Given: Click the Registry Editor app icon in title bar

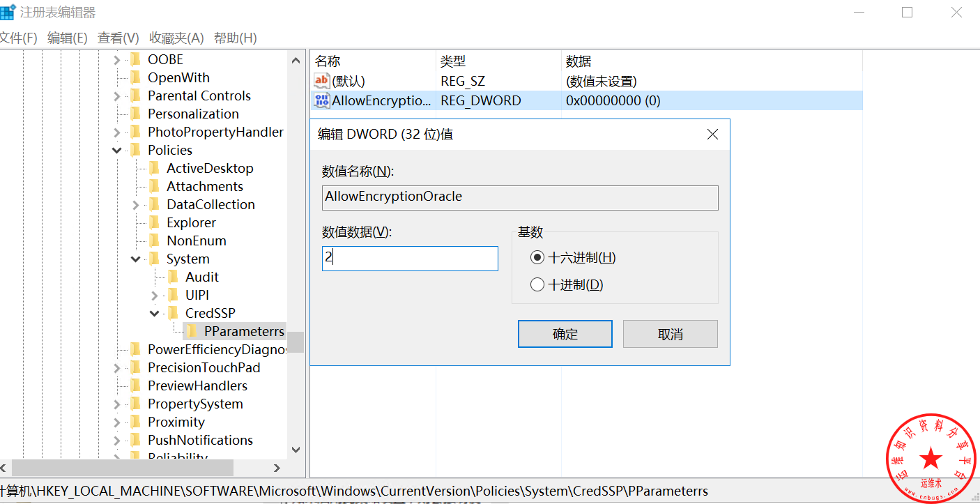Looking at the screenshot, I should [8, 13].
